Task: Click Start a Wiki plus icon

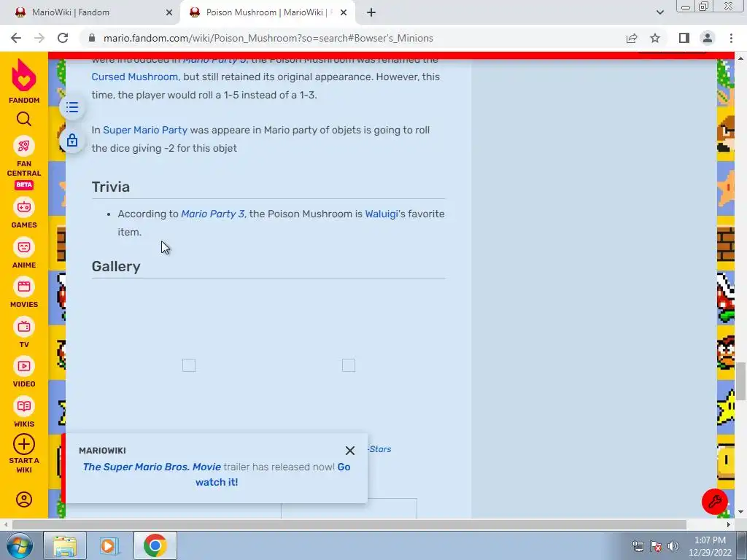Action: [24, 444]
